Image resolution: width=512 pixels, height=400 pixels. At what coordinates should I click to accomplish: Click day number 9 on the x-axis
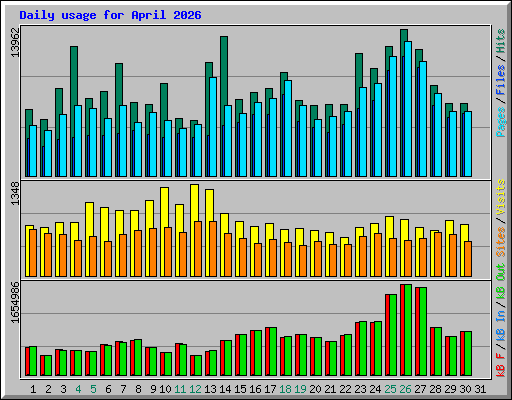coord(153,389)
